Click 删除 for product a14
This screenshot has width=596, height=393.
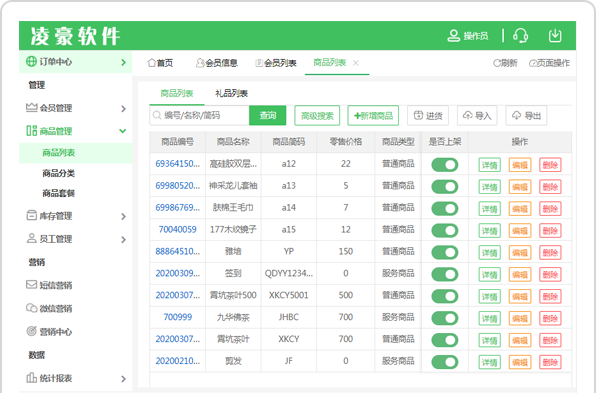tap(550, 209)
